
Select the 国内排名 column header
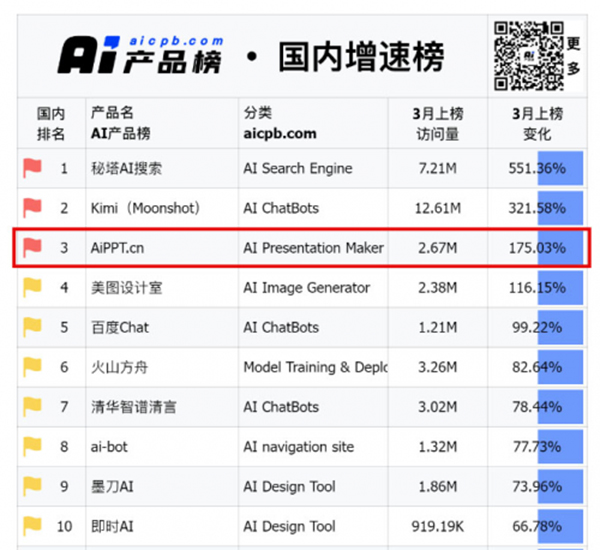click(51, 123)
